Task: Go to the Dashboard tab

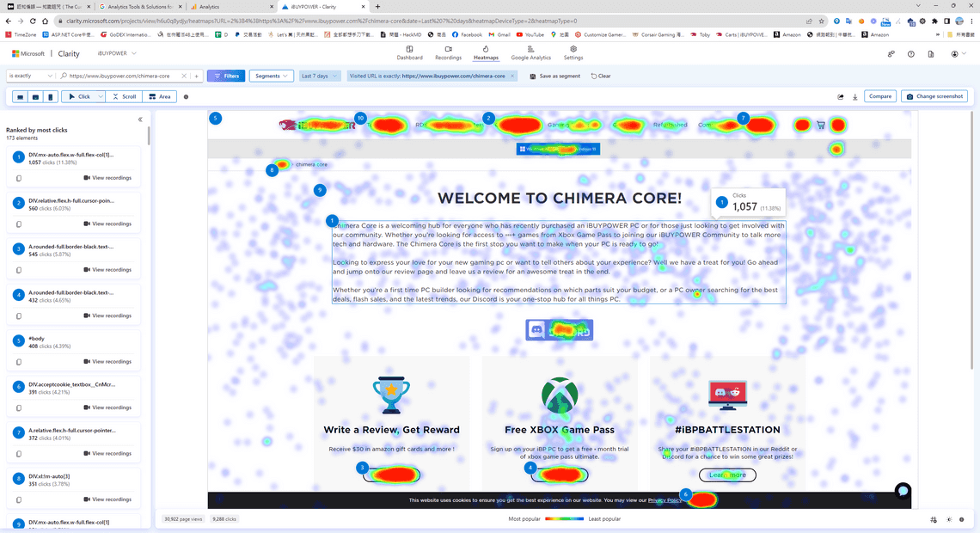Action: point(409,53)
